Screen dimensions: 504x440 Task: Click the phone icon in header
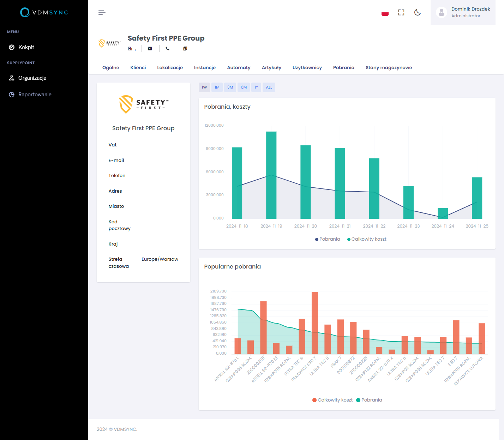pyautogui.click(x=168, y=49)
